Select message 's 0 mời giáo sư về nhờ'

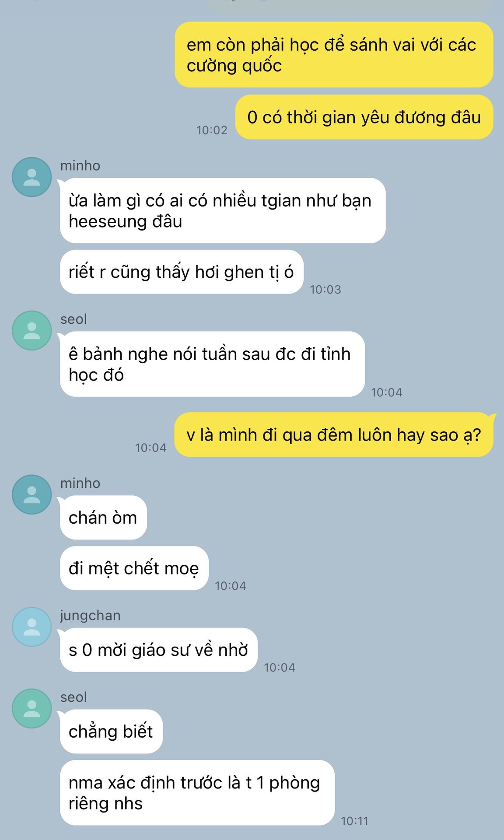pos(158,650)
